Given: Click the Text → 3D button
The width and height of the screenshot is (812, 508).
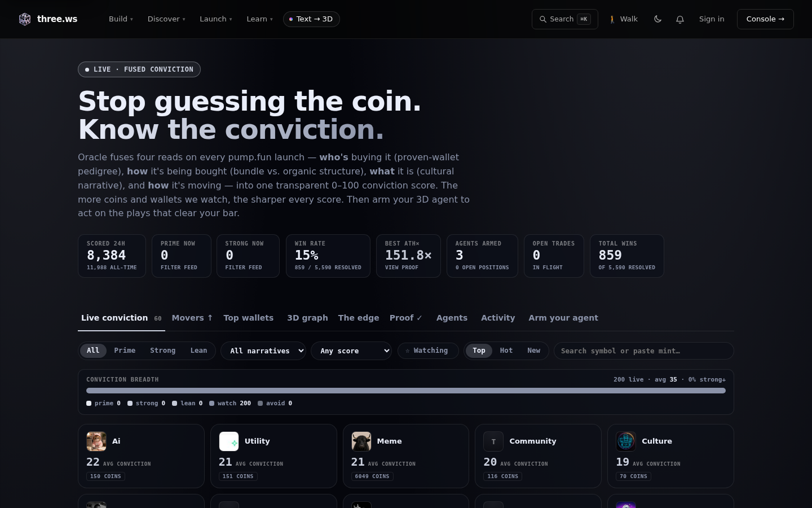Looking at the screenshot, I should click(x=311, y=19).
